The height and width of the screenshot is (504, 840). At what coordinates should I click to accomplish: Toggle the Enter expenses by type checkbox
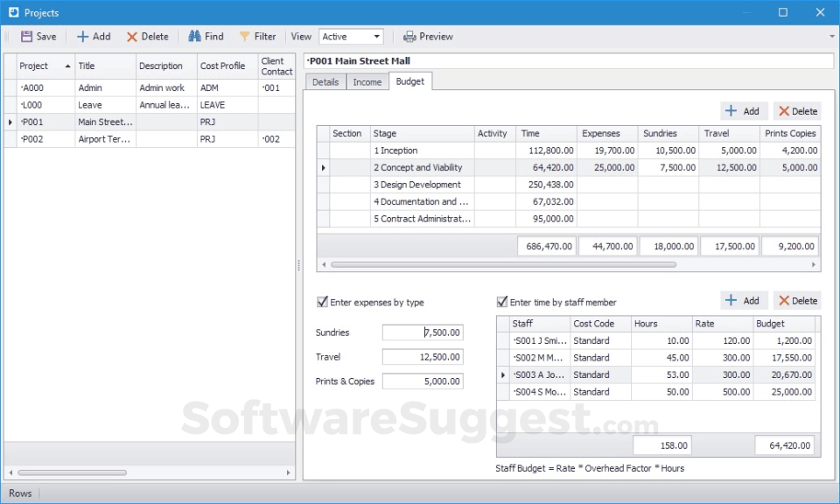pos(321,302)
